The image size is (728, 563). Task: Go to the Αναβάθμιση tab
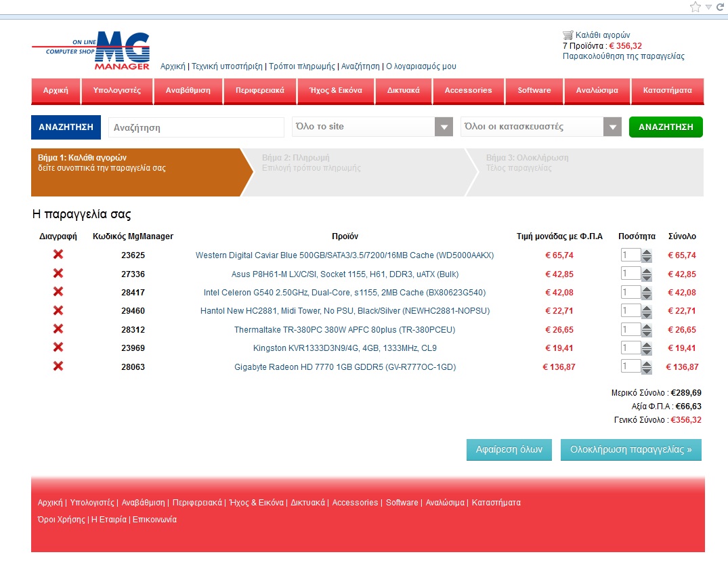[x=188, y=91]
